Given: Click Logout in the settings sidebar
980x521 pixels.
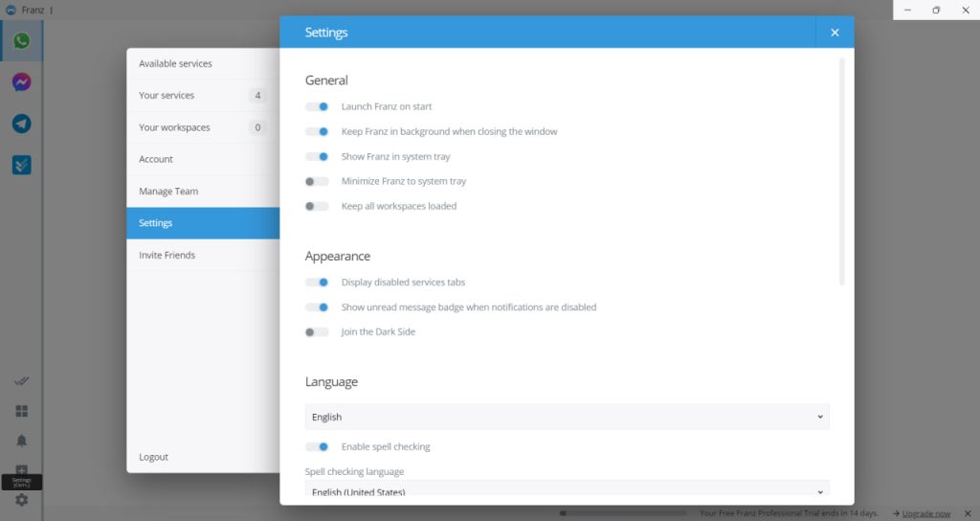Looking at the screenshot, I should 154,458.
